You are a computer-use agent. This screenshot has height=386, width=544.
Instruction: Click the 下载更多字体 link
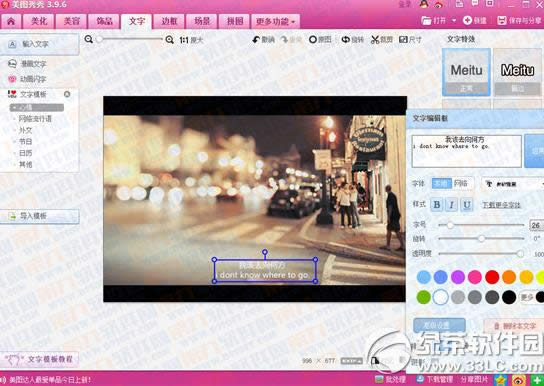(501, 205)
